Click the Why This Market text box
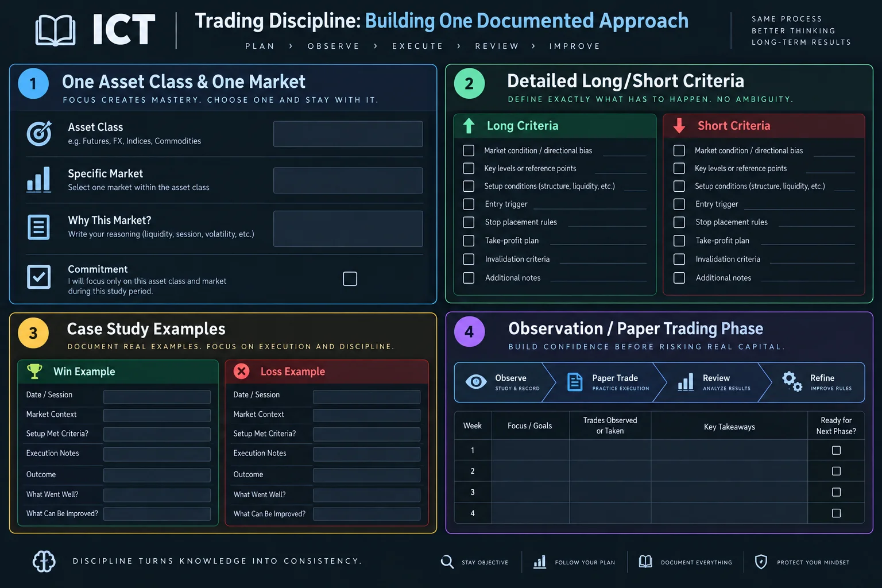882x588 pixels. pyautogui.click(x=348, y=229)
